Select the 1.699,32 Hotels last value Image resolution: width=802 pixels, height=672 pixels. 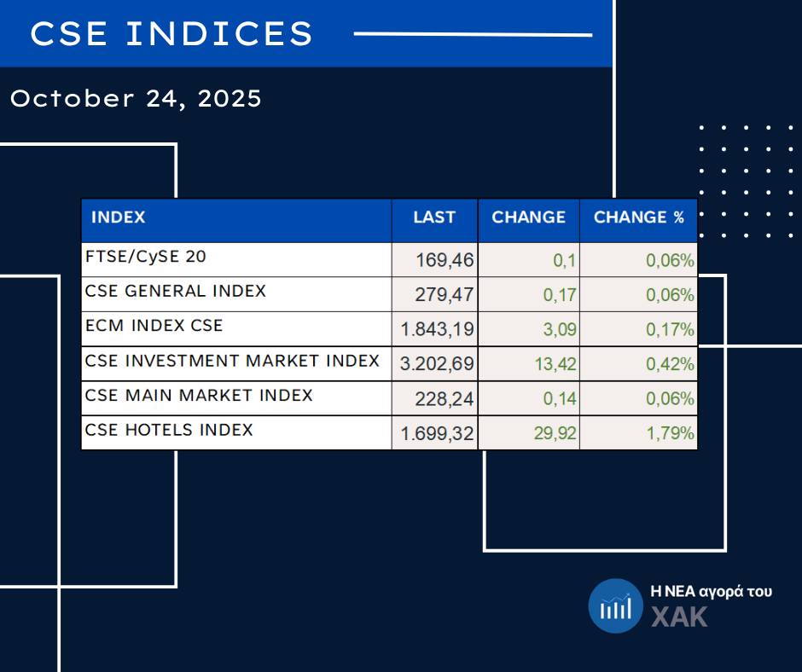click(438, 435)
